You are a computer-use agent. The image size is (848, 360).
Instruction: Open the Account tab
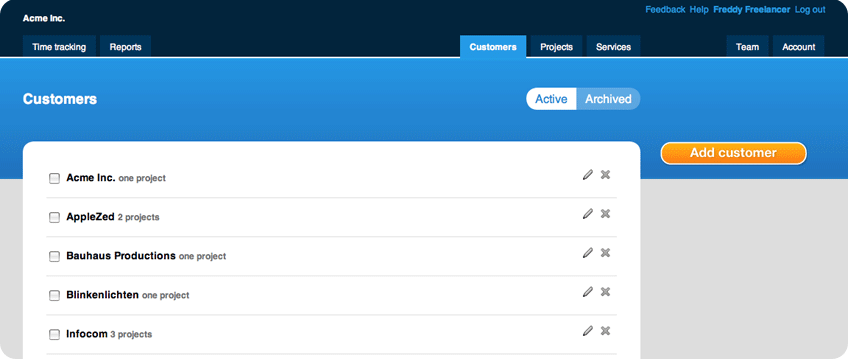798,46
